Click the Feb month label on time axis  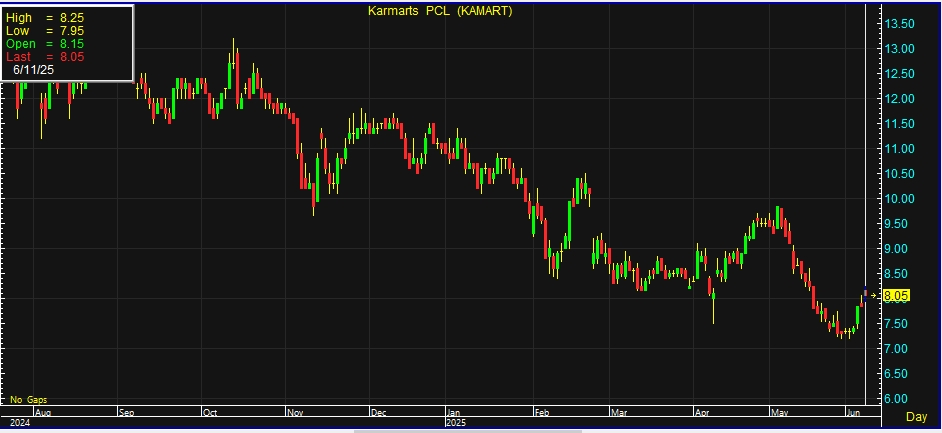(541, 413)
